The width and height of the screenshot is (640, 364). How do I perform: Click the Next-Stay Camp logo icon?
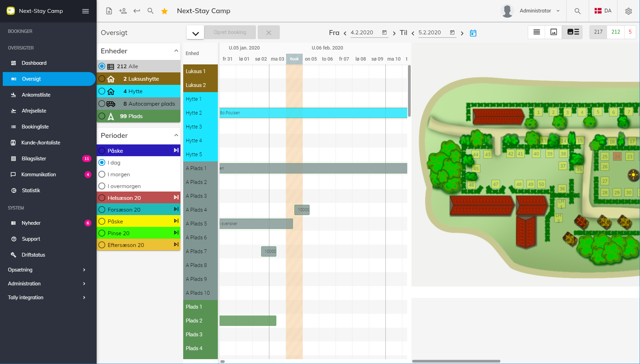(x=11, y=11)
